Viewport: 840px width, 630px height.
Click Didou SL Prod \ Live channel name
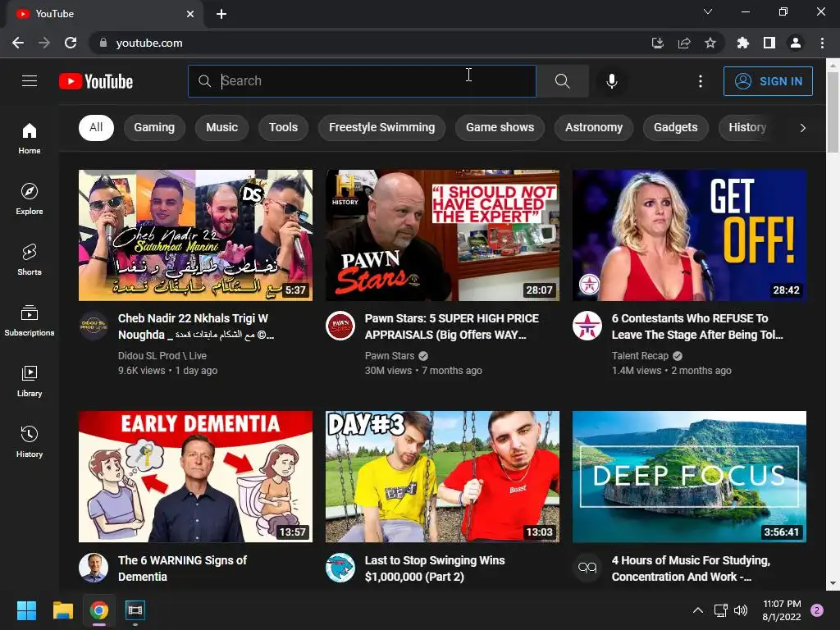coord(162,356)
